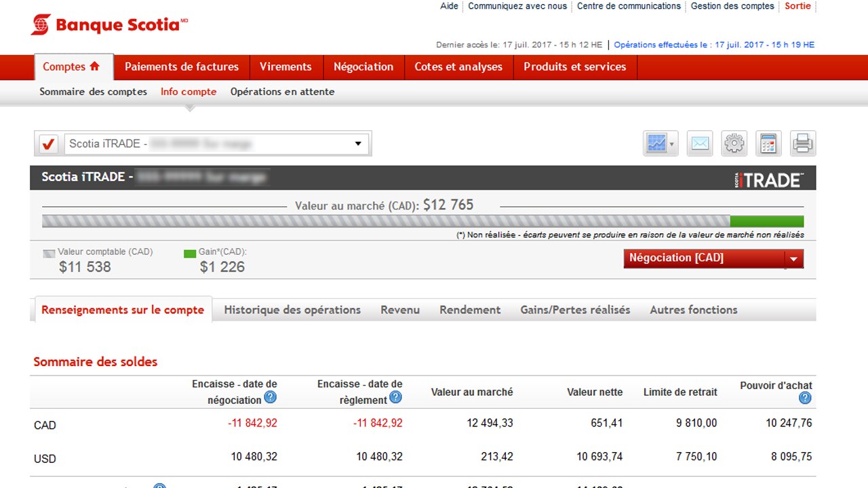Switch to the Rendement tab
The width and height of the screenshot is (868, 488).
click(x=470, y=310)
